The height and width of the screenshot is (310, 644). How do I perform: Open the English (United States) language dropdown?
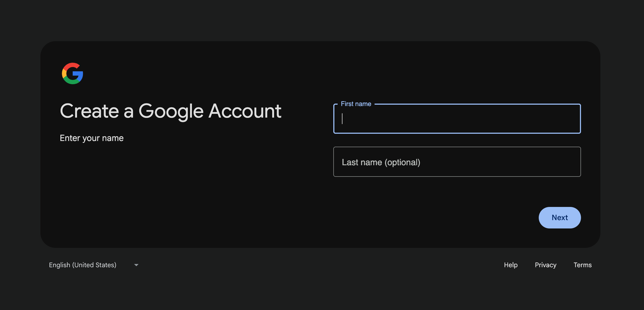click(x=94, y=265)
